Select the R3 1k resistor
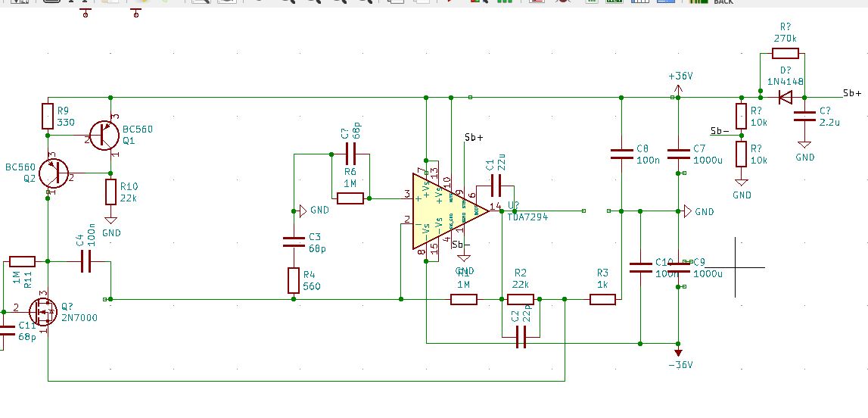Screen dimensions: 868x418 tap(603, 300)
